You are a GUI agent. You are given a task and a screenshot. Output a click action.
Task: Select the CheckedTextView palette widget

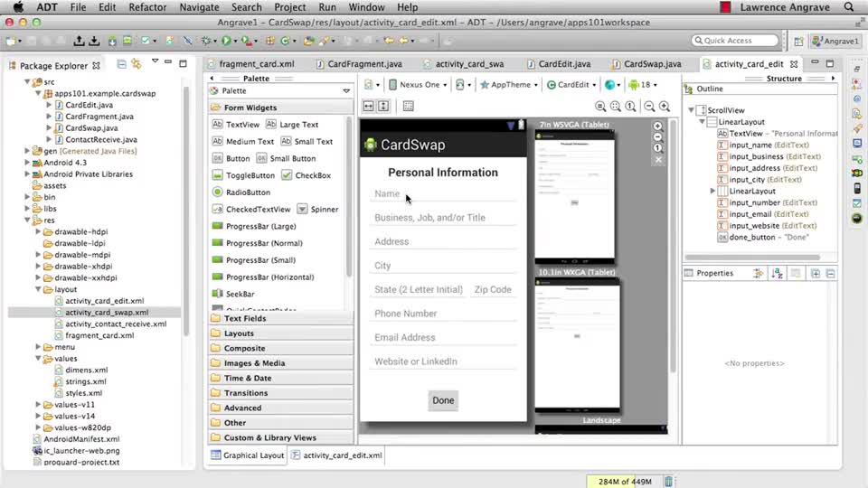coord(250,209)
